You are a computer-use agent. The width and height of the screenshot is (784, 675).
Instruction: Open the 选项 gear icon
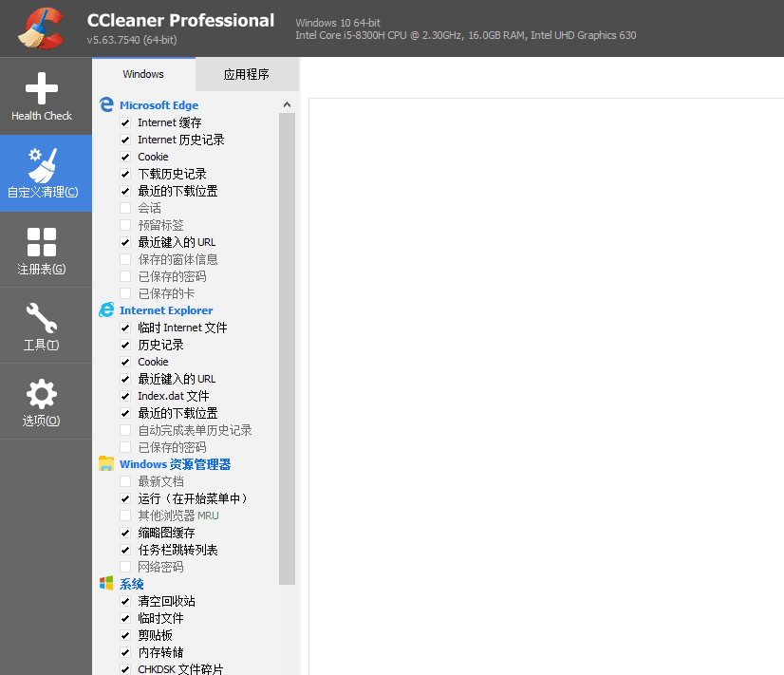point(42,394)
